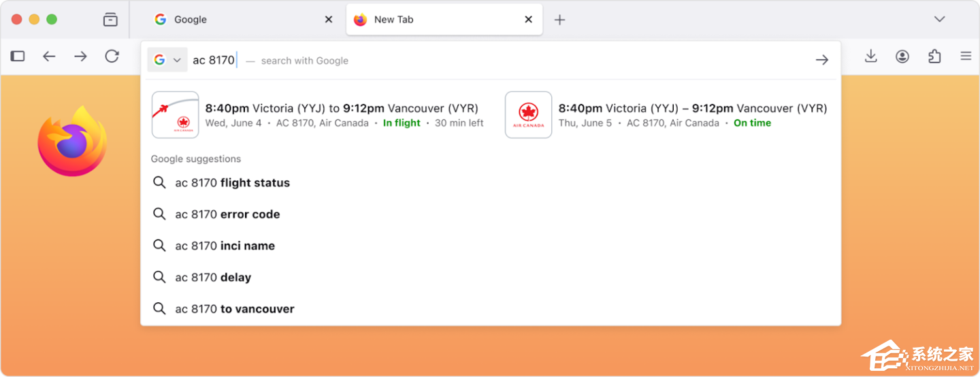The width and height of the screenshot is (980, 377).
Task: Click the Google suggestions heading
Action: [x=196, y=159]
